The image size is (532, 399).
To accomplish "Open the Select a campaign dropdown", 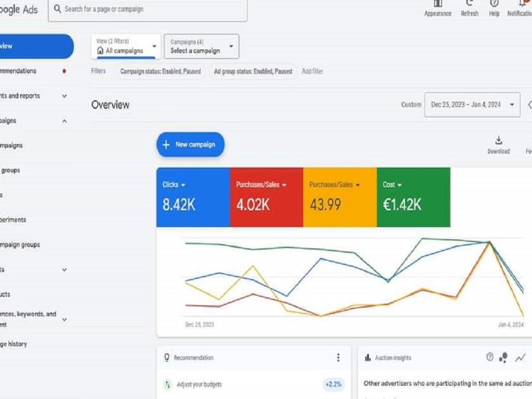I will [x=201, y=46].
